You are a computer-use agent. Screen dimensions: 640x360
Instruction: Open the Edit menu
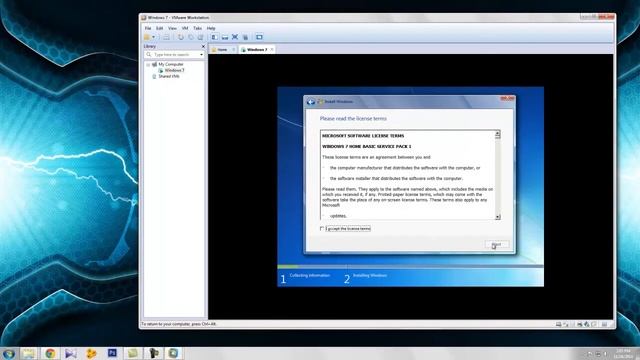pos(160,28)
